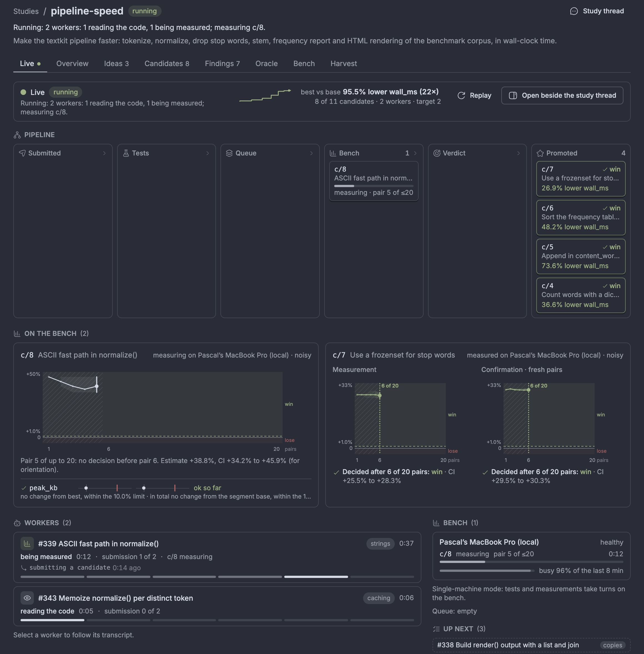Expand the Submitted stage chevron
The height and width of the screenshot is (654, 644).
[x=104, y=153]
